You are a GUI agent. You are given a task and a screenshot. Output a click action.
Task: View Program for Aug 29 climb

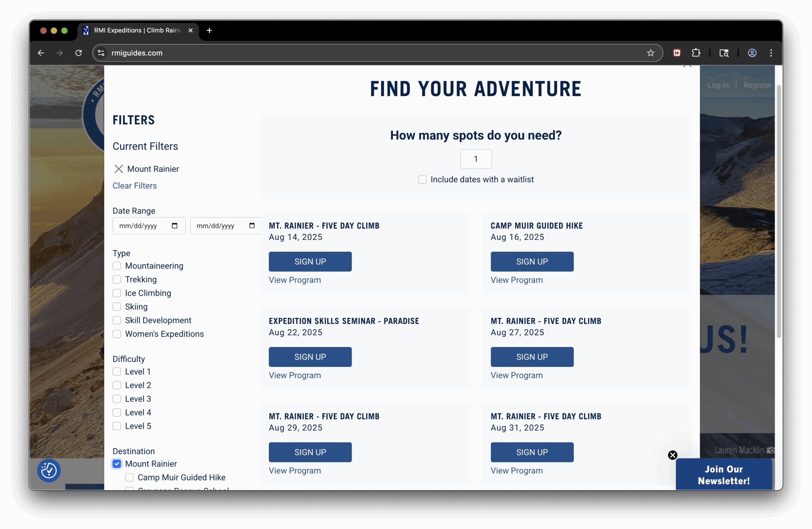(x=295, y=470)
